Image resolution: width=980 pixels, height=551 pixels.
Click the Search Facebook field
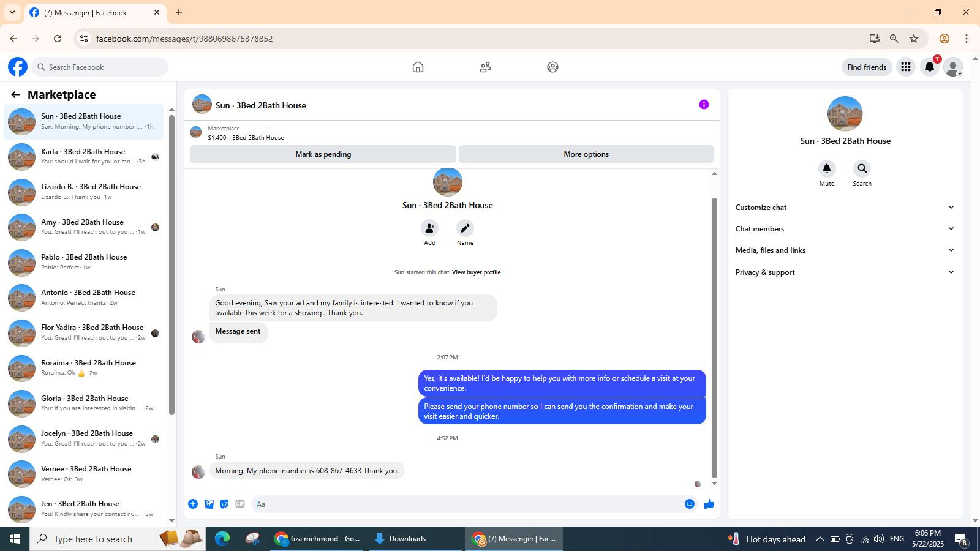coord(100,67)
